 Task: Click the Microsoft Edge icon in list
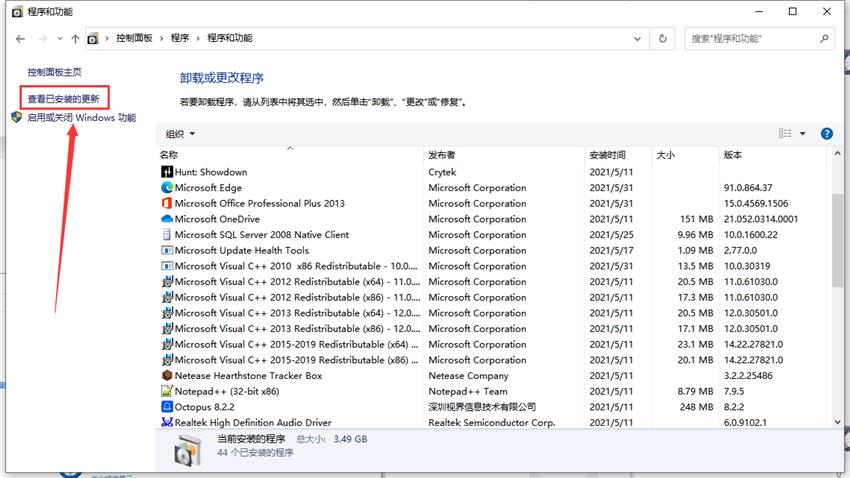[167, 188]
